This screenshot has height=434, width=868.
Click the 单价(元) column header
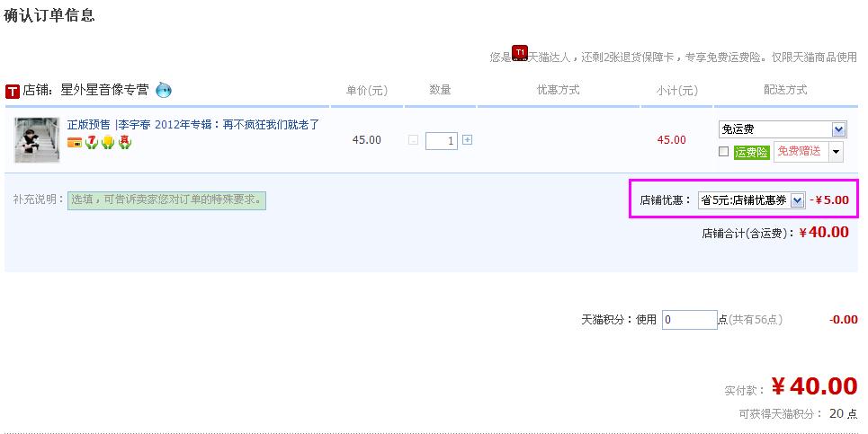367,90
